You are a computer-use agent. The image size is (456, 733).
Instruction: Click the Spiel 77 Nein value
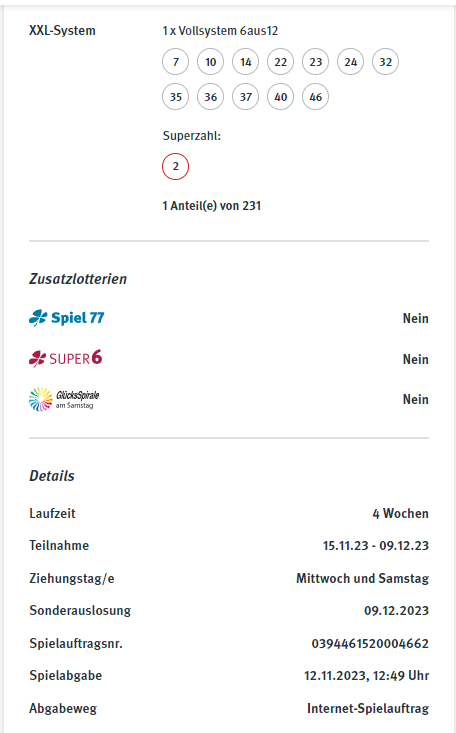pyautogui.click(x=415, y=318)
